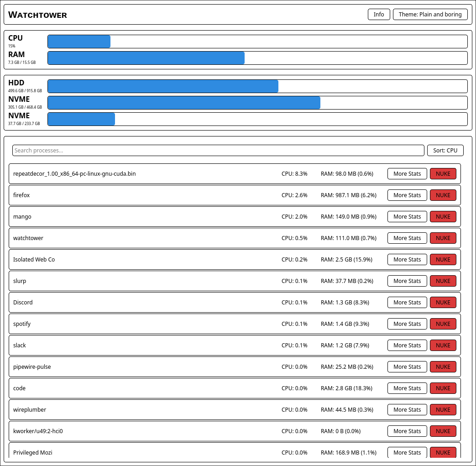Open More Stats for pipewire-pulse
This screenshot has width=476, height=466.
[407, 367]
